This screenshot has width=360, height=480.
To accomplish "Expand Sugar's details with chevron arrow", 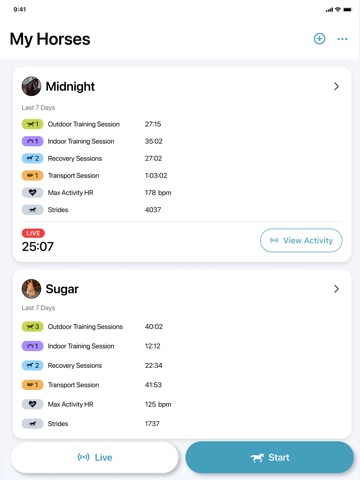I will (336, 289).
